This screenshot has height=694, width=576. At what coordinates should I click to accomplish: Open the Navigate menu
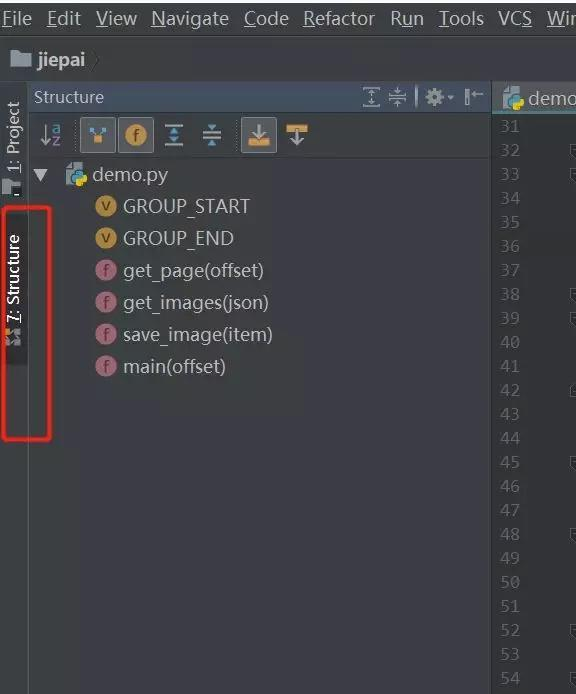coord(190,19)
